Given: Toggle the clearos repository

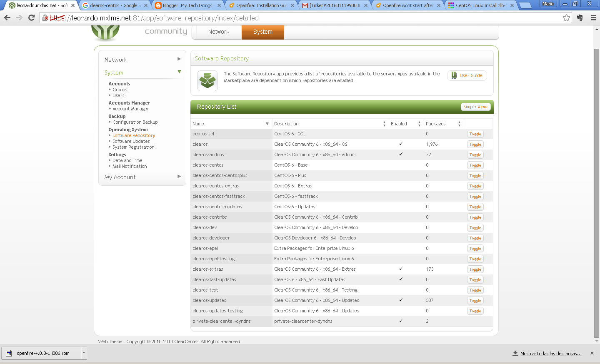Looking at the screenshot, I should click(x=475, y=145).
